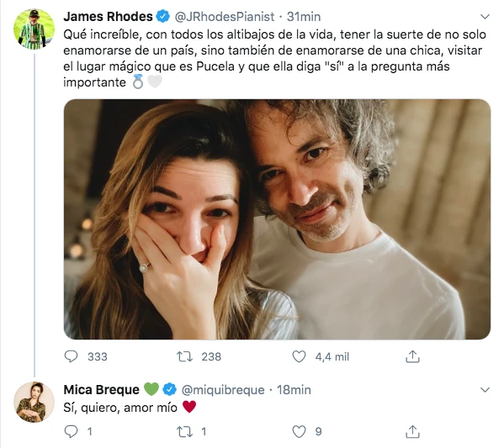Image resolution: width=504 pixels, height=448 pixels.
Task: Open the 31min timestamp permalink
Action: pyautogui.click(x=304, y=16)
